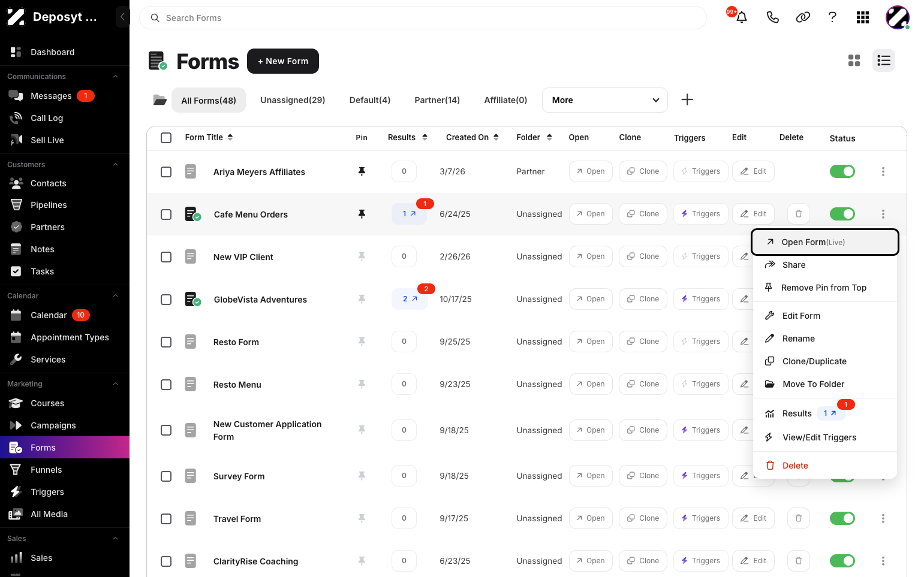Open Cafe Menu Orders results badge

410,214
